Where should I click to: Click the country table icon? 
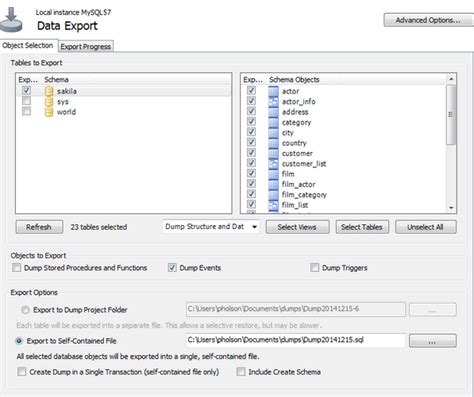click(273, 143)
